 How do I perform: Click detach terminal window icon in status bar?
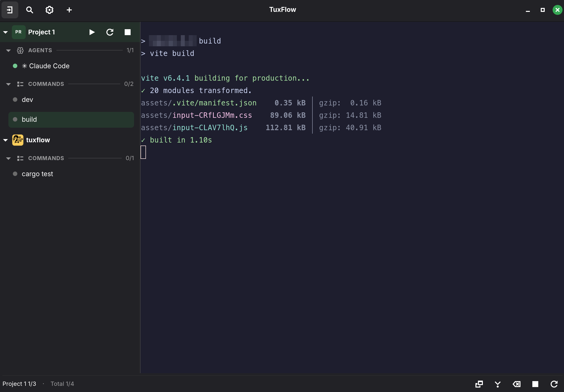click(x=479, y=384)
